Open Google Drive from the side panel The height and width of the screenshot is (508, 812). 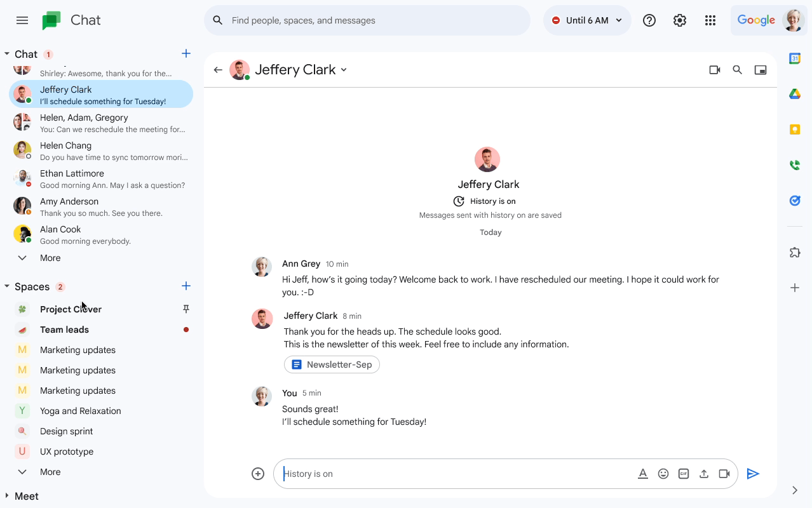pos(794,93)
